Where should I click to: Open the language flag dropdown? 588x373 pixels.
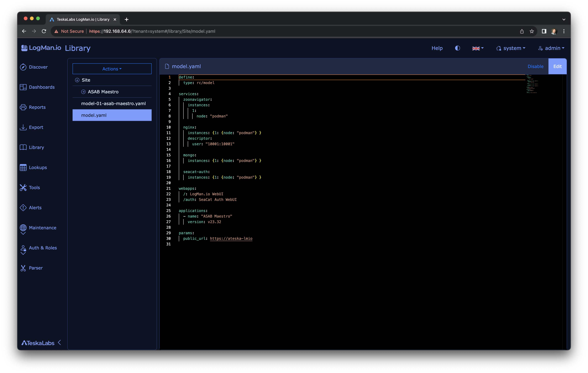click(478, 48)
